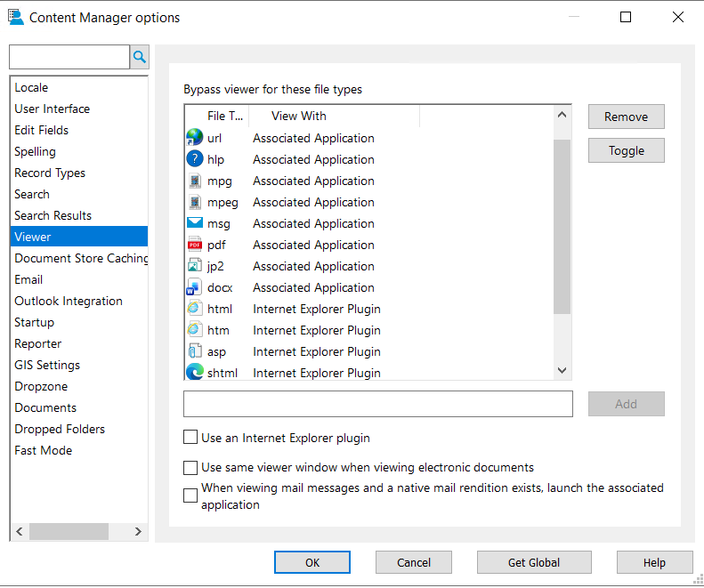Click the envelope icon beside msg
704x588 pixels.
pyautogui.click(x=194, y=223)
